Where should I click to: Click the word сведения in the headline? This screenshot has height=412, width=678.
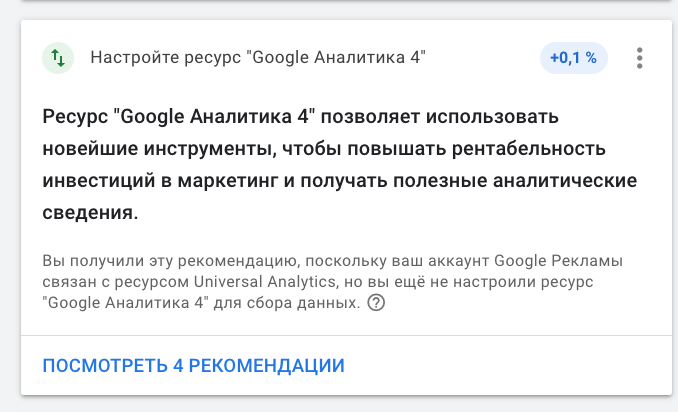coord(90,213)
